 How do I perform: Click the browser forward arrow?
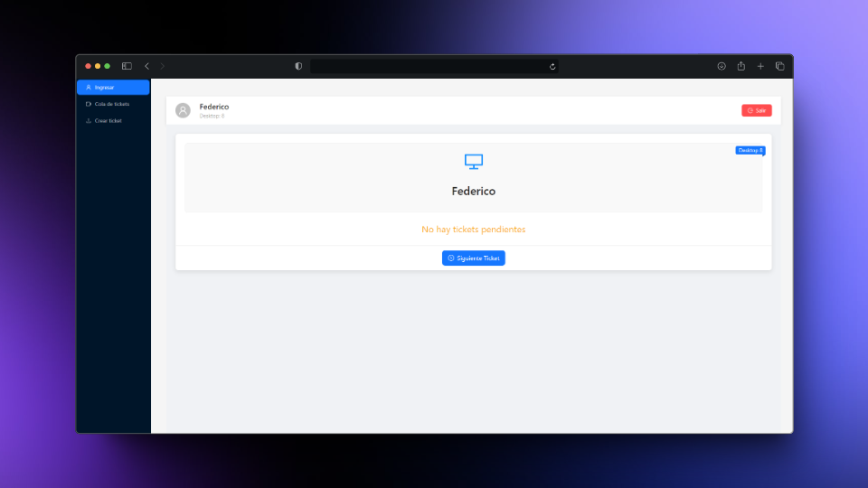click(163, 66)
